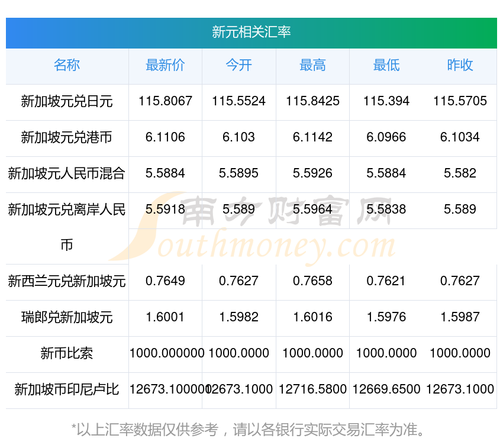This screenshot has width=503, height=448.
Task: Click high value 0.7658
Action: [312, 281]
